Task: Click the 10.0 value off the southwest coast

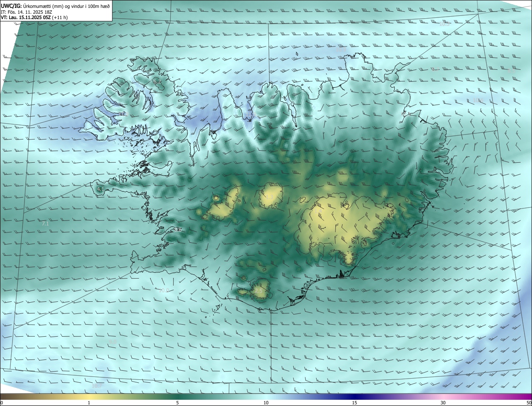Action: pyautogui.click(x=164, y=290)
